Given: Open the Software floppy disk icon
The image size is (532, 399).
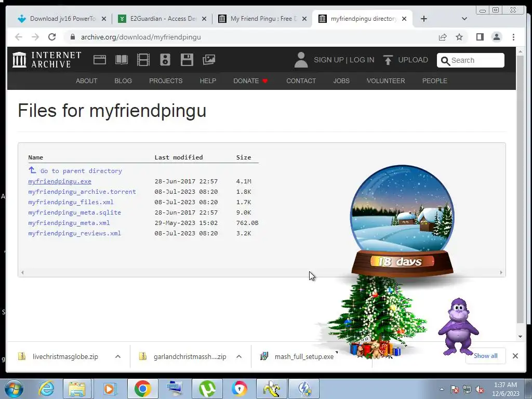Looking at the screenshot, I should tap(187, 60).
